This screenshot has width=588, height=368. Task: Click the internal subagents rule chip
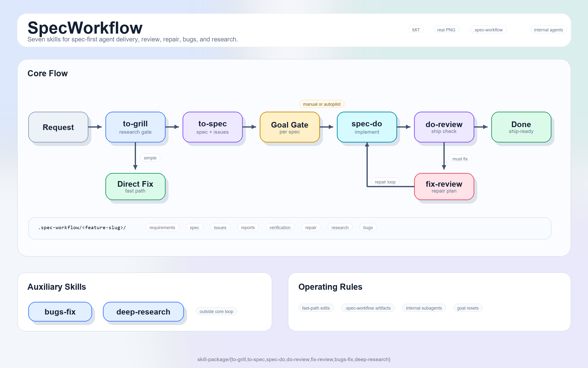(x=424, y=308)
